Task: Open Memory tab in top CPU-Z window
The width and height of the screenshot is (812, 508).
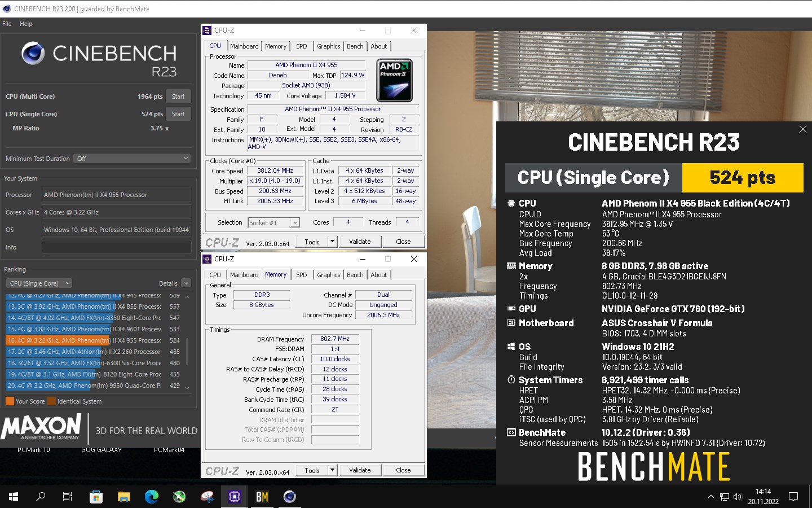Action: 276,46
